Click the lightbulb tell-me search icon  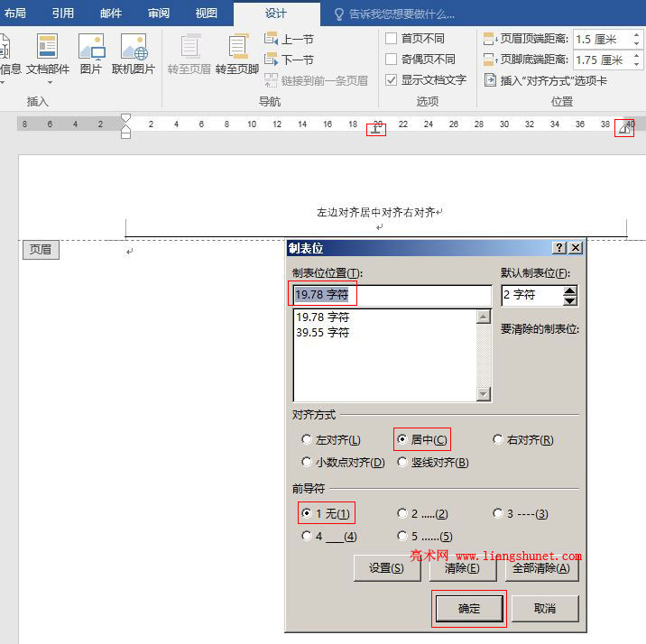coord(338,14)
